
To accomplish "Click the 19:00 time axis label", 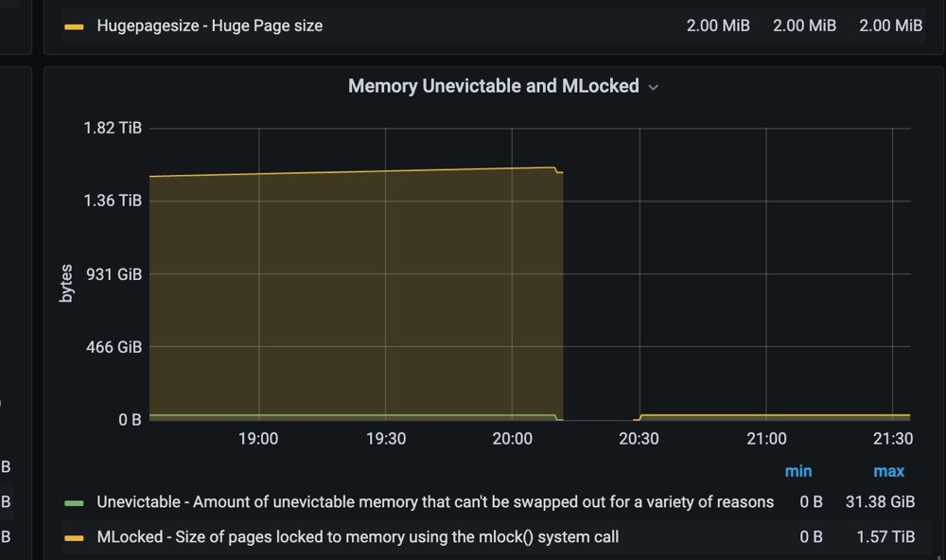I will tap(258, 439).
